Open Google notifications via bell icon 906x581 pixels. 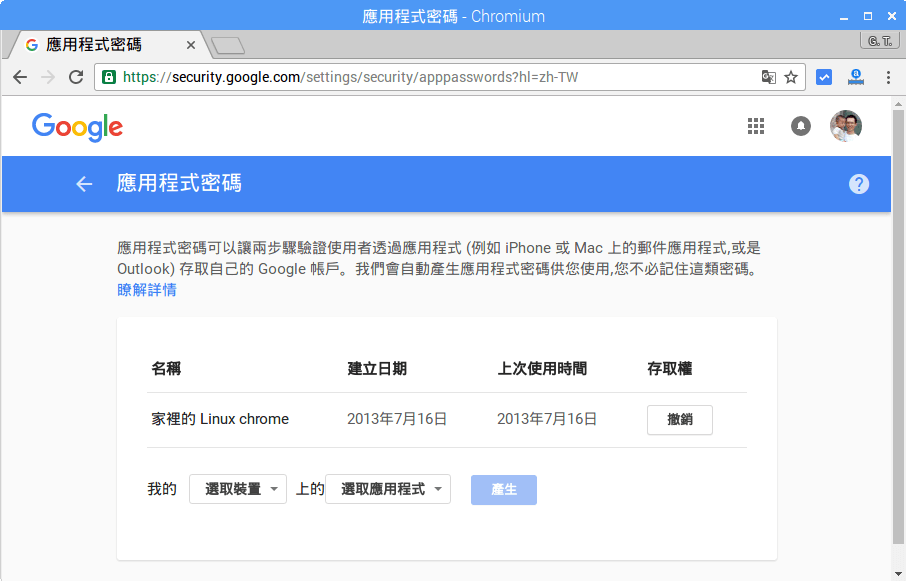(x=801, y=126)
